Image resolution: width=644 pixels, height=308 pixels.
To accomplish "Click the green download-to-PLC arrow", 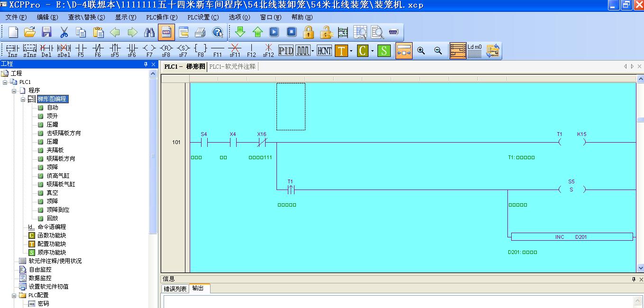I will [x=240, y=32].
